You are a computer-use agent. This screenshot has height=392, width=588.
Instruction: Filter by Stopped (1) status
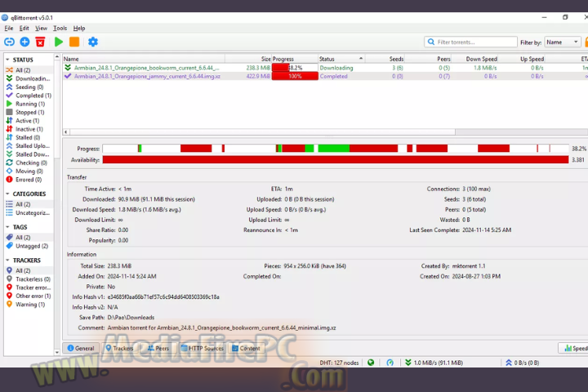(29, 112)
